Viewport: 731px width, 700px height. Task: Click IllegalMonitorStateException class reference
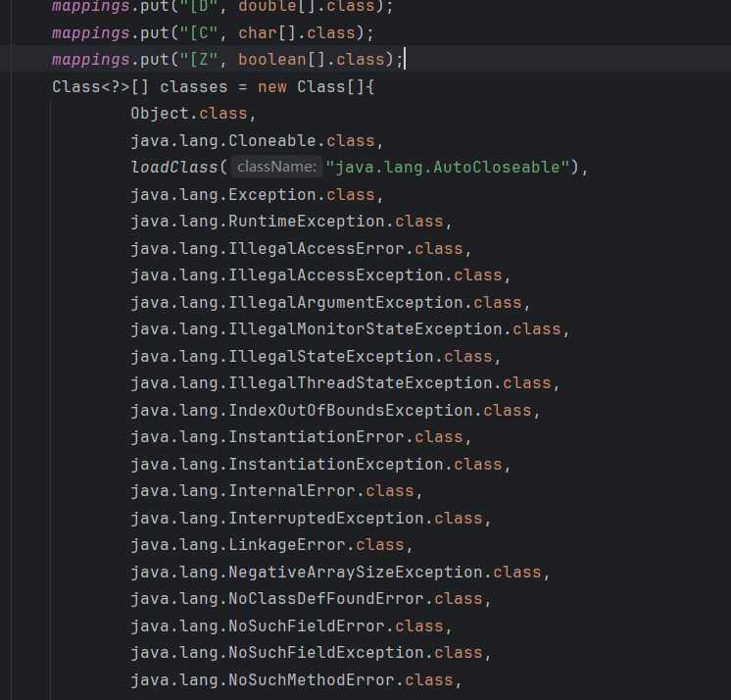click(369, 329)
